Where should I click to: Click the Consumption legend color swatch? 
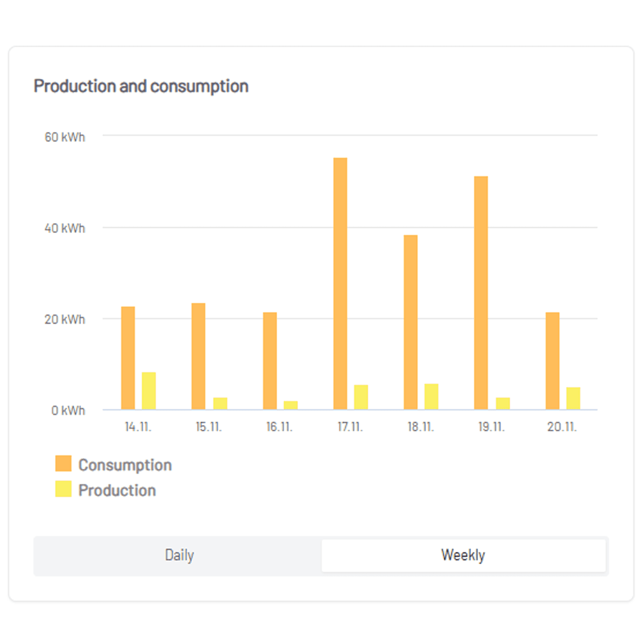click(64, 464)
